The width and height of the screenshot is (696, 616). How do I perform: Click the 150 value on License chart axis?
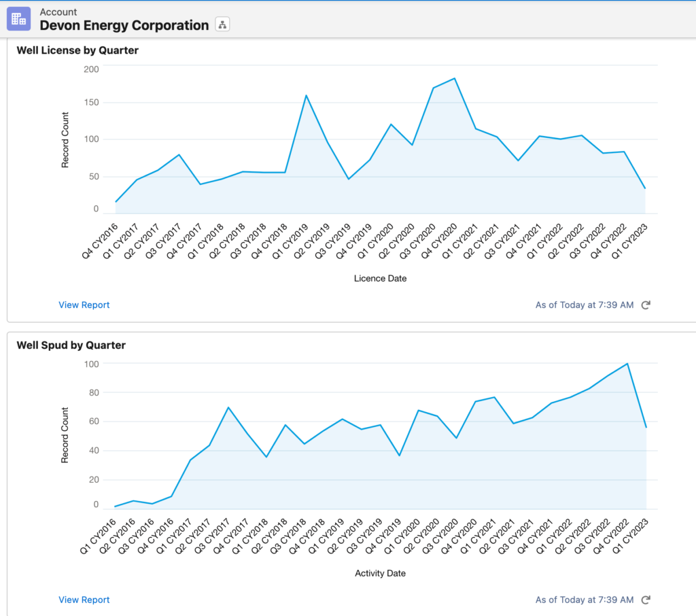click(x=91, y=103)
